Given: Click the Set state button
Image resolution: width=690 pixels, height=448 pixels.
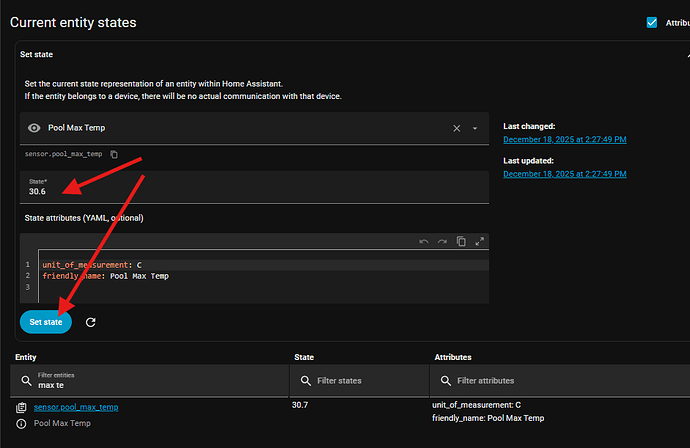Looking at the screenshot, I should [x=46, y=322].
